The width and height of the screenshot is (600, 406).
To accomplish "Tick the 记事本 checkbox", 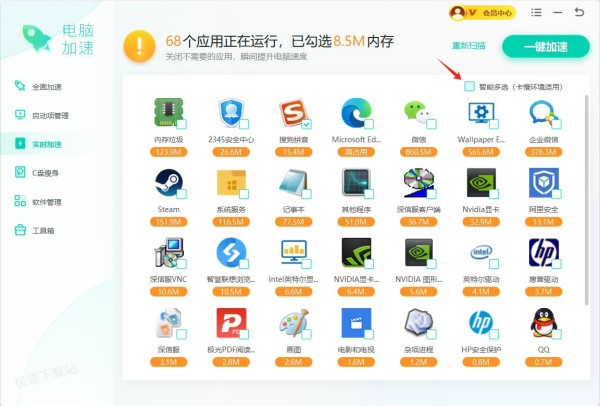I will 307,194.
